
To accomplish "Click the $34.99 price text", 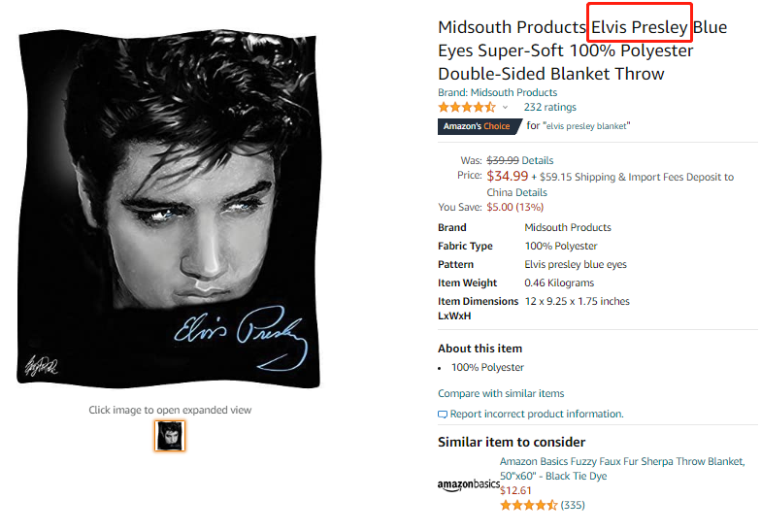I will click(508, 176).
